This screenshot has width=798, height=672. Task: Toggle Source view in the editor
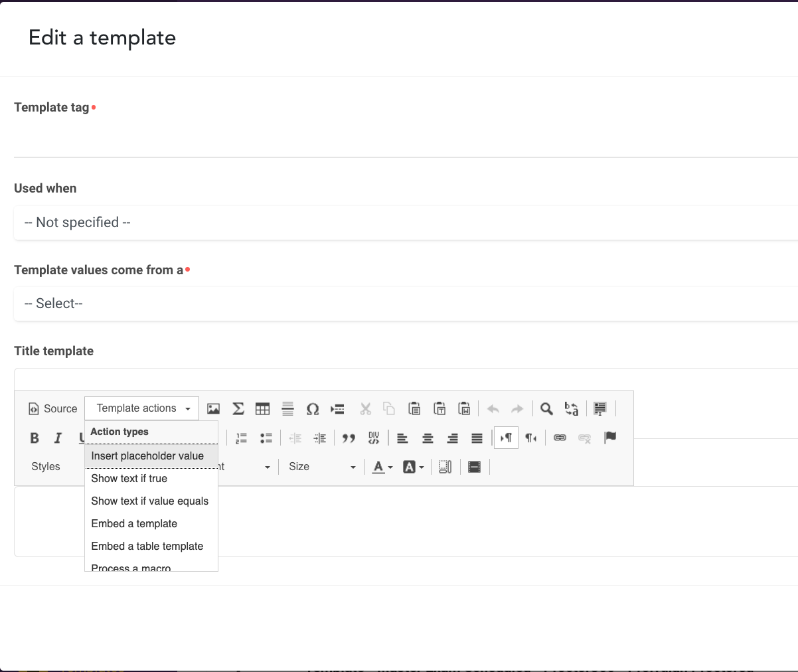(x=53, y=408)
